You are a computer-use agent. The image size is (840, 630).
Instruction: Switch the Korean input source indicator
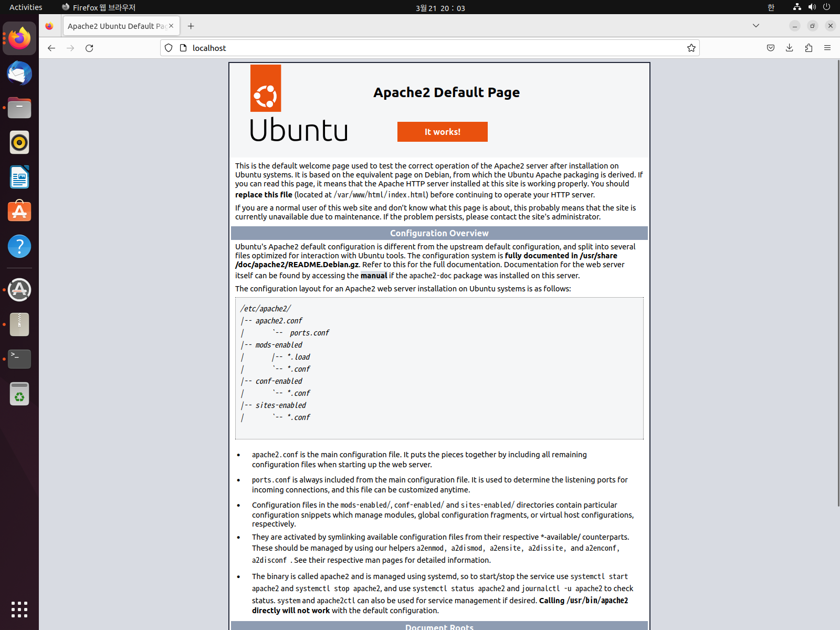point(771,7)
